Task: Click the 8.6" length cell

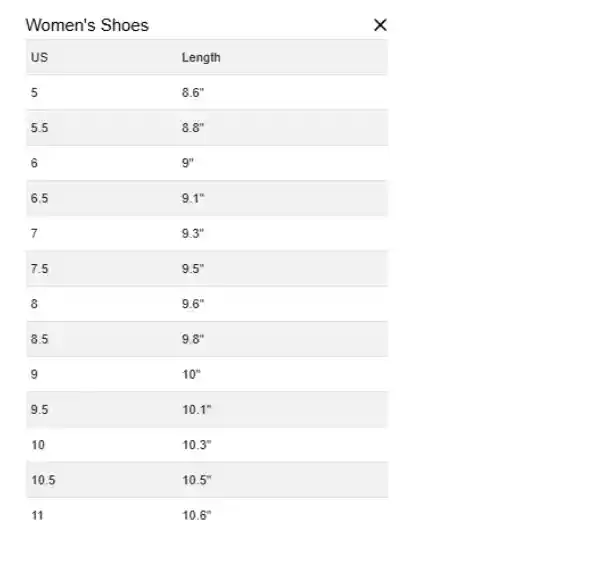Action: click(193, 92)
